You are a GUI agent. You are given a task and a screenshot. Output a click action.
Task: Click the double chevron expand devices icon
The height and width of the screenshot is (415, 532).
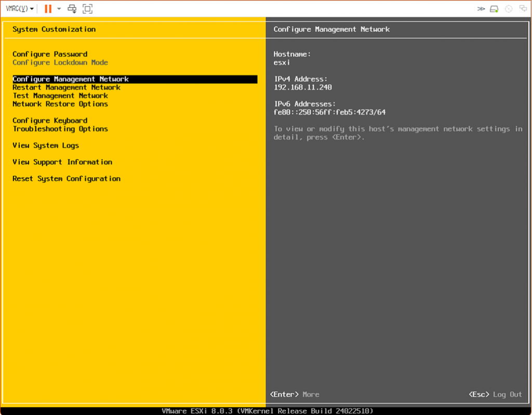coord(481,9)
